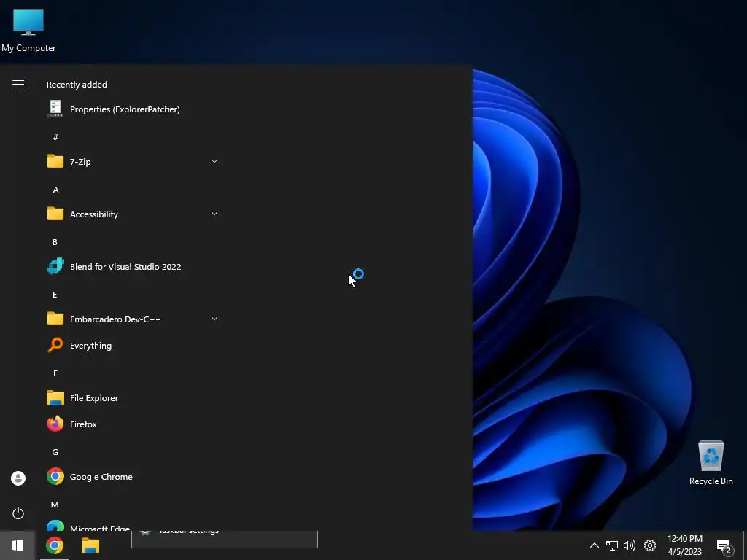Click the volume speaker tray icon
This screenshot has height=560, width=747.
point(630,545)
